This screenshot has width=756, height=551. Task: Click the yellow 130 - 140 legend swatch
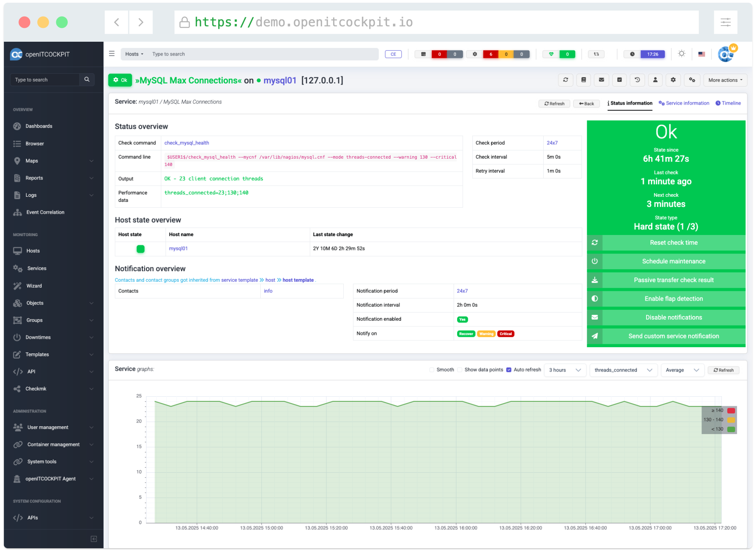click(731, 420)
